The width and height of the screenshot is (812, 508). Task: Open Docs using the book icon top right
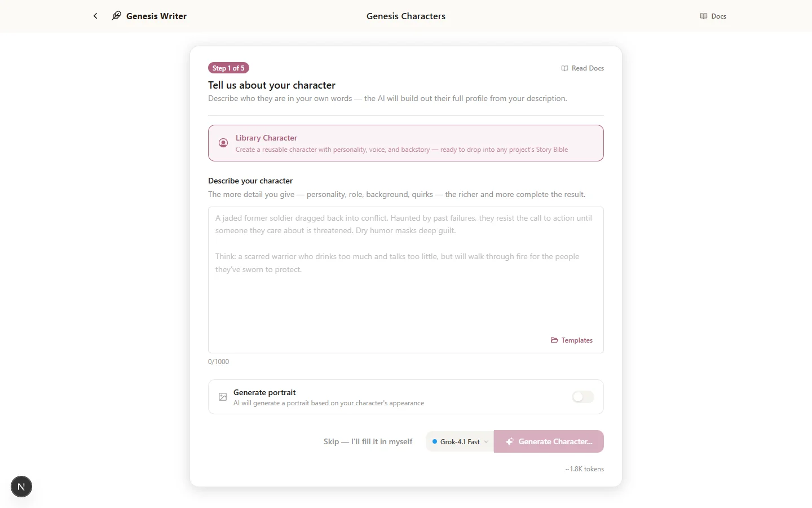pos(703,16)
